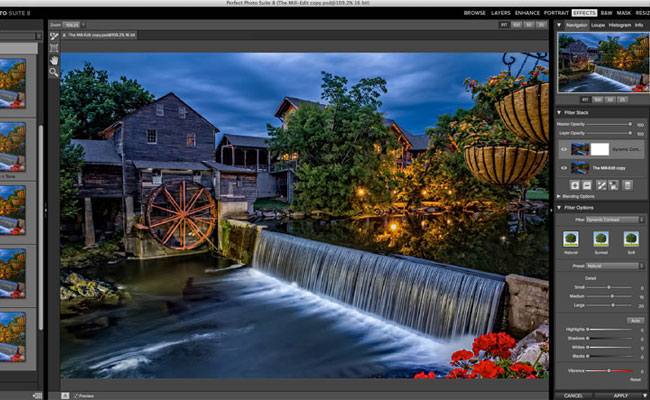Toggle the Preview checkbox
The height and width of the screenshot is (400, 650).
point(76,396)
